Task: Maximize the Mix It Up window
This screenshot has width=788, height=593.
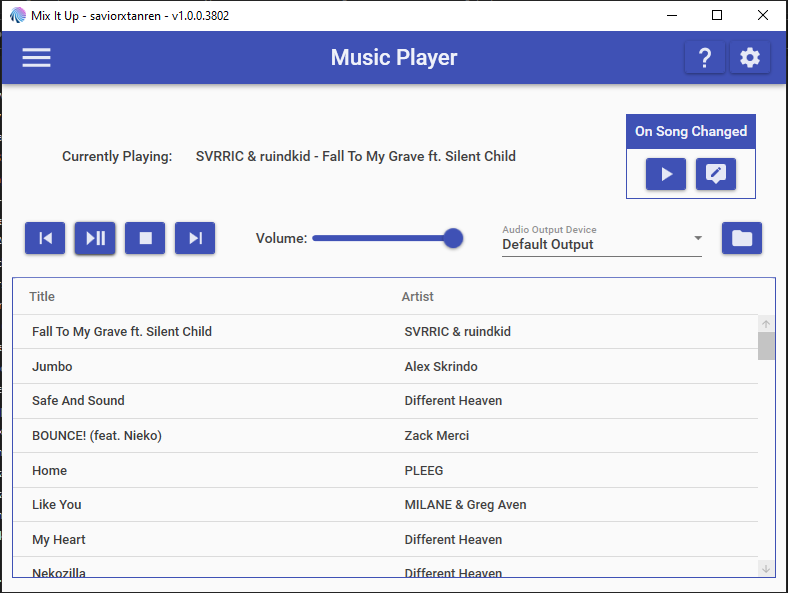Action: (x=717, y=16)
